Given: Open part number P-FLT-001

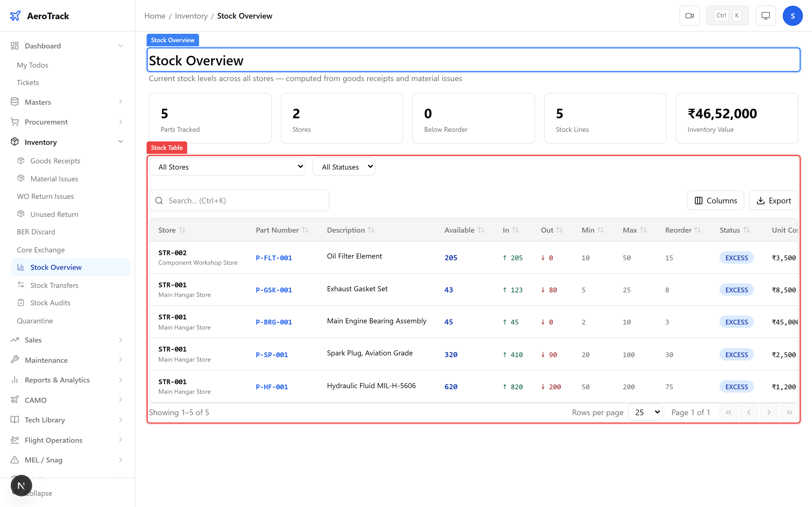Looking at the screenshot, I should tap(274, 257).
